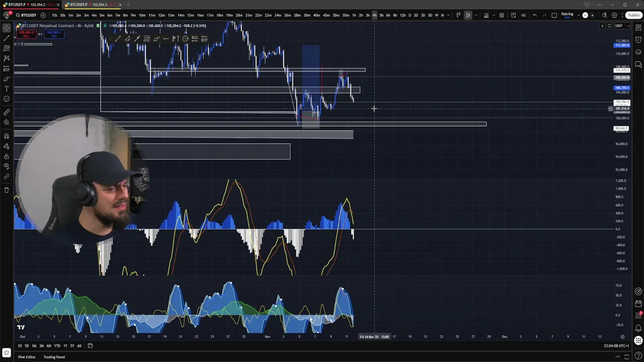Open indicator templates grid icon
Screen dimensions: 644x362
coord(502,15)
